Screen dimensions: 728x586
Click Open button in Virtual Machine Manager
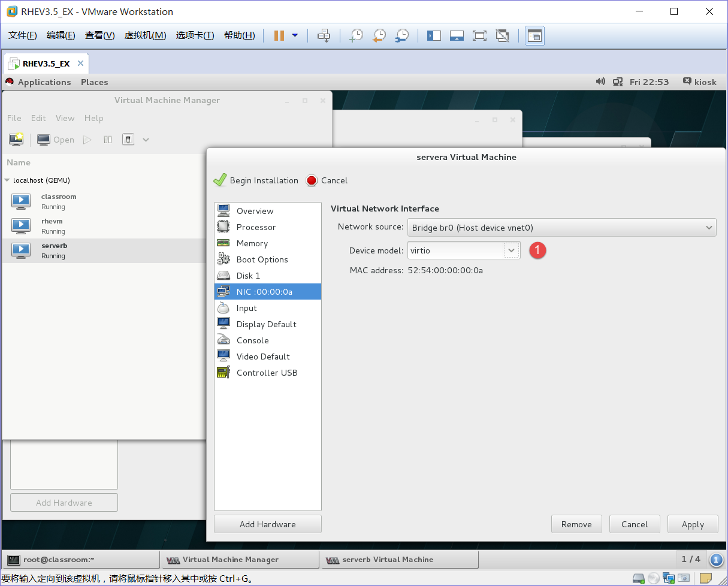[56, 140]
